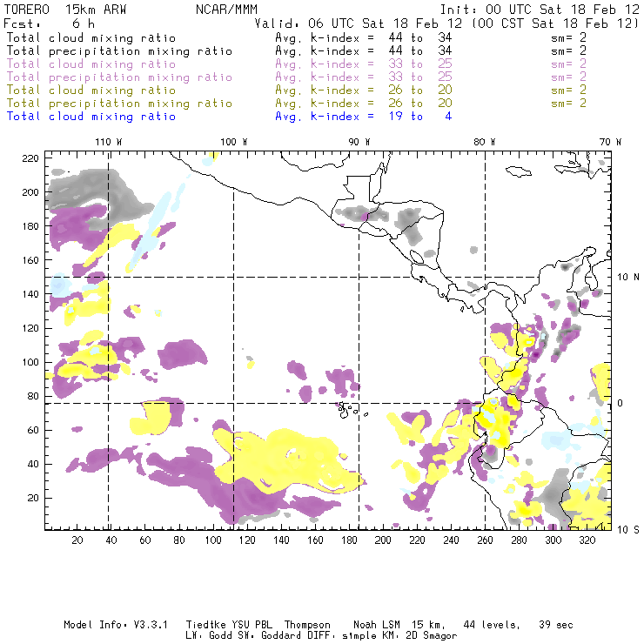Select the purple 'Total precipitation mixing ratio' legend row
Image resolution: width=644 pixels, height=644 pixels.
119,77
